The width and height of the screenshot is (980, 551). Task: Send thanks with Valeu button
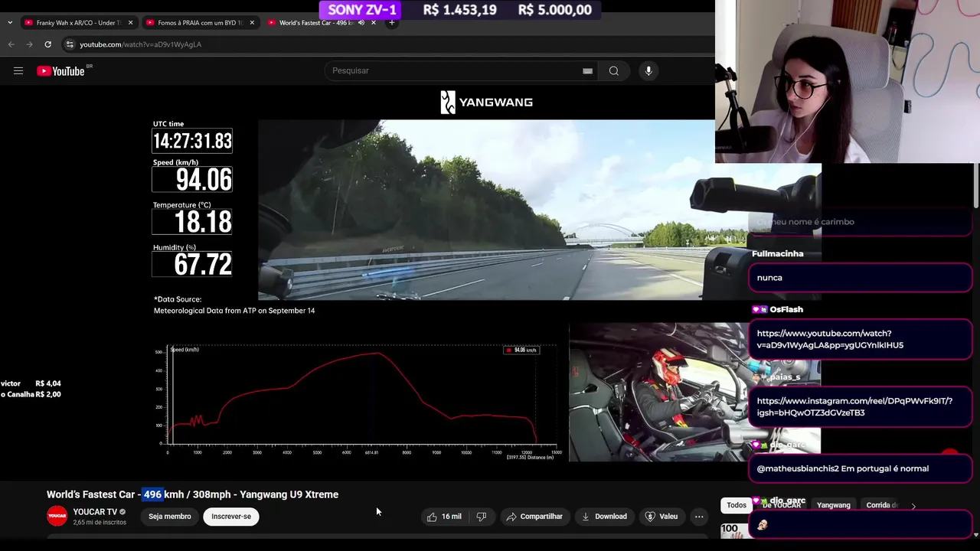pyautogui.click(x=661, y=517)
